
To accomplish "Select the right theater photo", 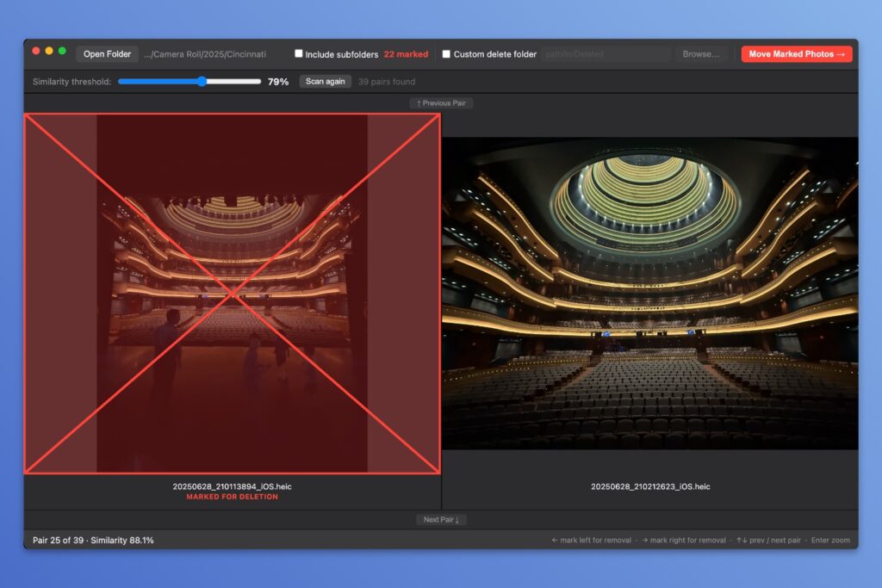I will coord(650,294).
